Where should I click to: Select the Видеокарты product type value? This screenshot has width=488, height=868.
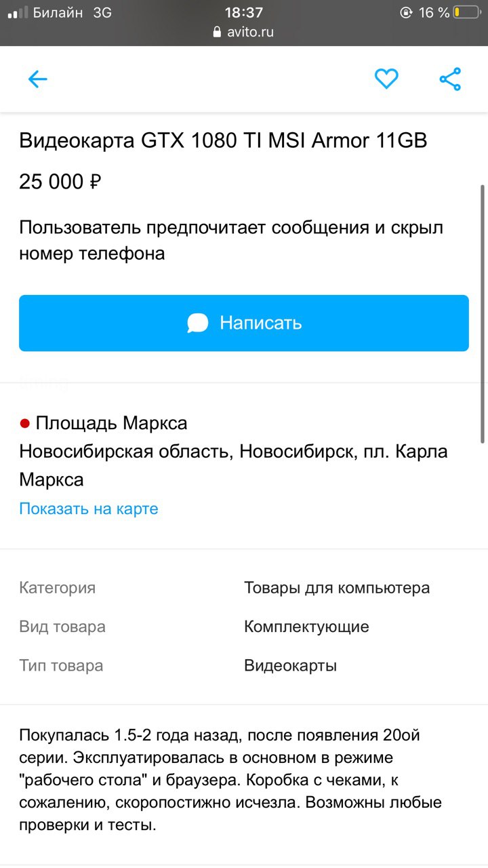coord(290,665)
